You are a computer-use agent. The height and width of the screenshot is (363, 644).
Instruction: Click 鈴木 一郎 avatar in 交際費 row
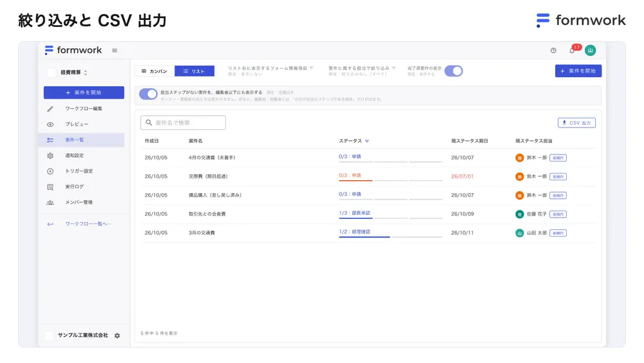pyautogui.click(x=520, y=176)
